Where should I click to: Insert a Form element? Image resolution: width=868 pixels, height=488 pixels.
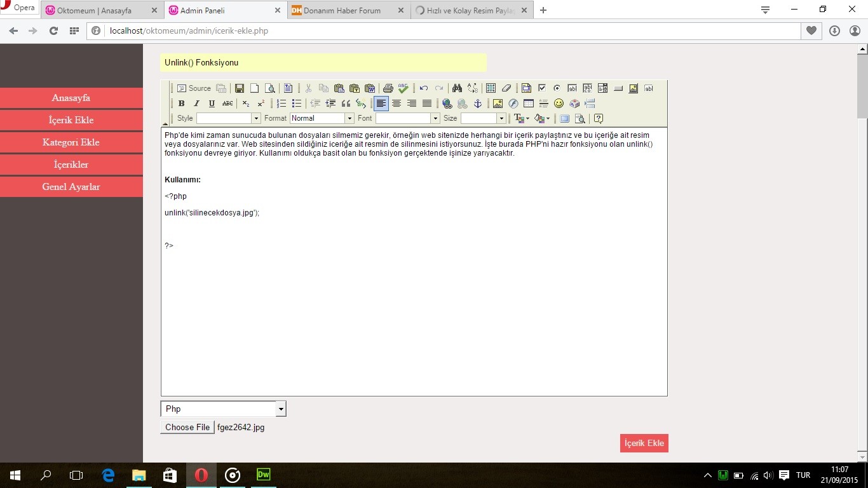pyautogui.click(x=526, y=88)
